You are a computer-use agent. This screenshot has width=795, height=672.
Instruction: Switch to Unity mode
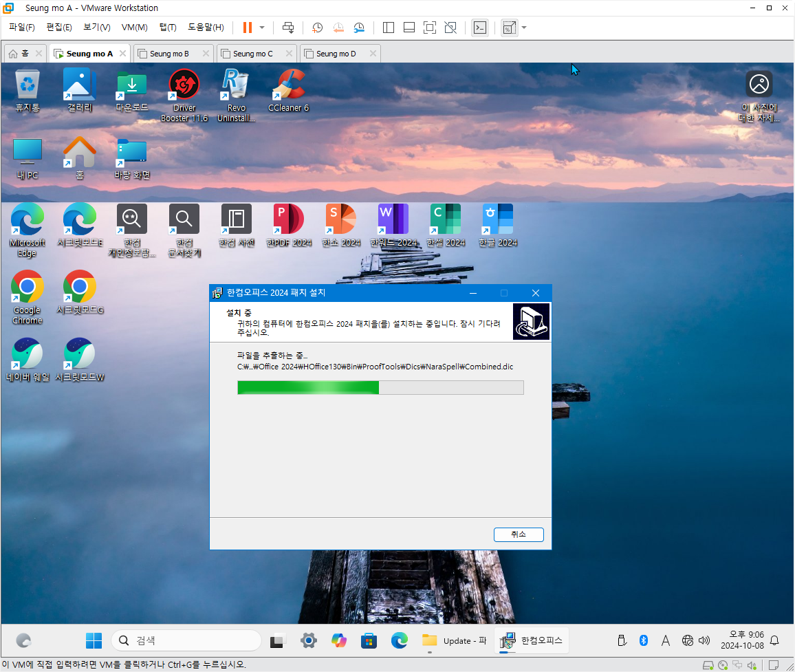click(450, 28)
